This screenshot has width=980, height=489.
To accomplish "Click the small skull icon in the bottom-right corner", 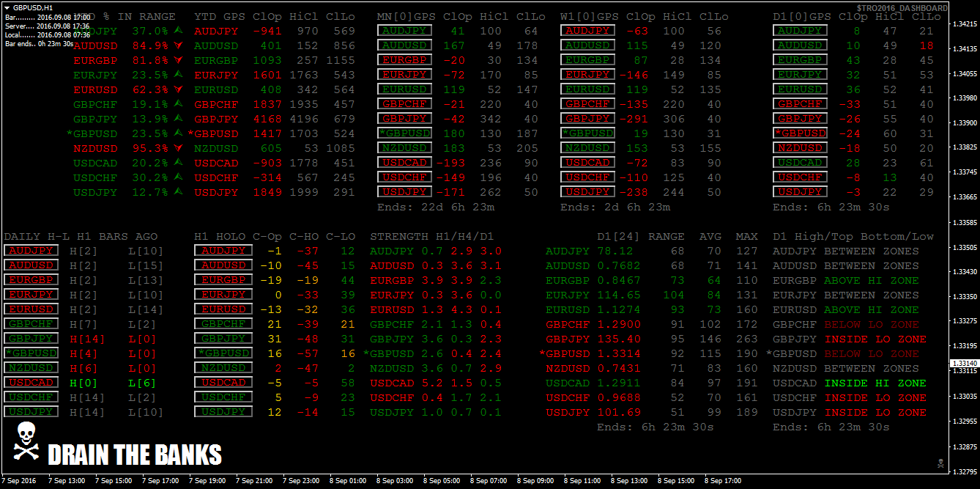I will [940, 462].
